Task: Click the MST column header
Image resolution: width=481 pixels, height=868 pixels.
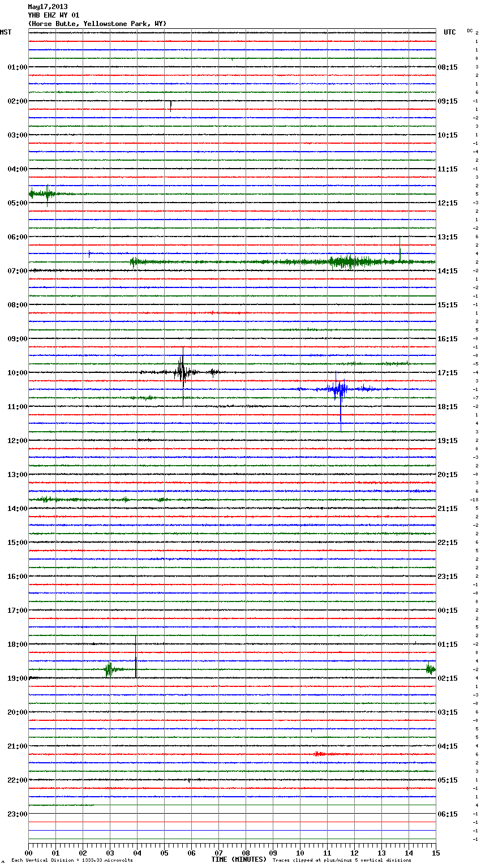Action: pyautogui.click(x=6, y=32)
